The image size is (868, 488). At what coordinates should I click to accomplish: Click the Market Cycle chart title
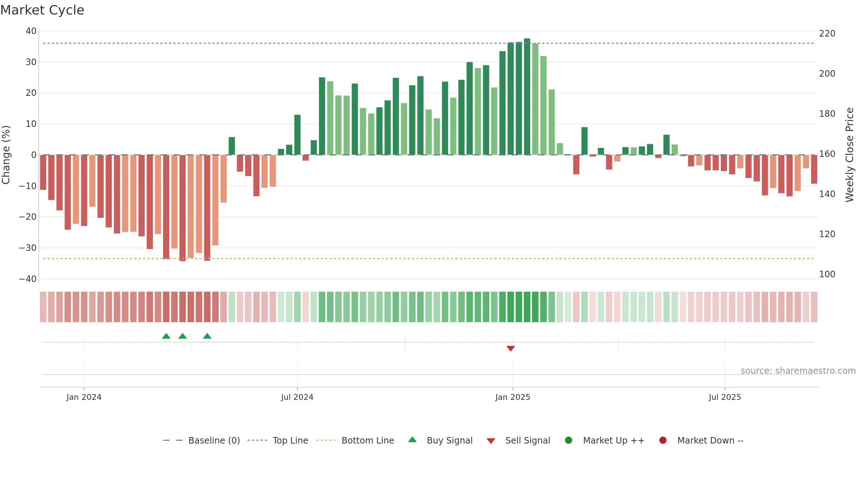(x=42, y=10)
